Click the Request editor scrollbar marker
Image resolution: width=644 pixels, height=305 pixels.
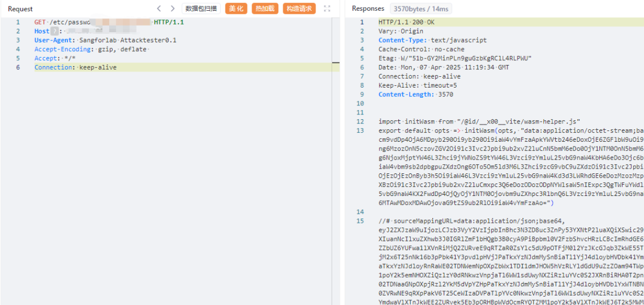click(x=336, y=63)
